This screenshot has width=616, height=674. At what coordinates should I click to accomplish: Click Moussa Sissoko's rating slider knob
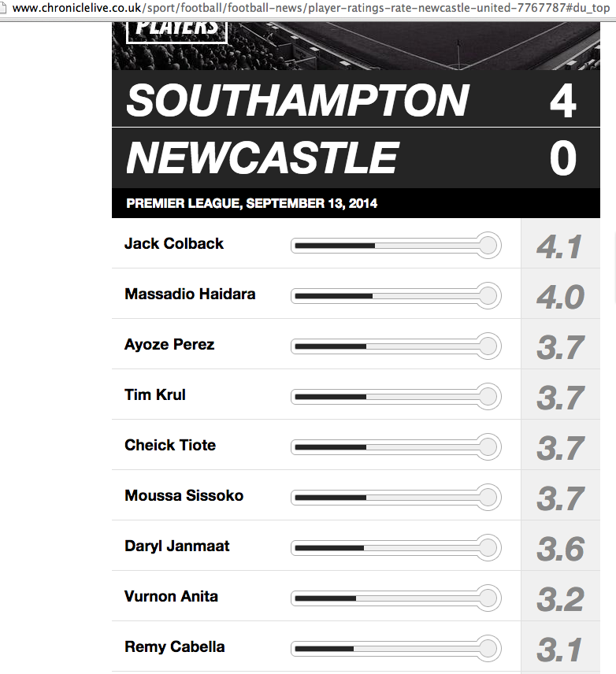pyautogui.click(x=488, y=498)
